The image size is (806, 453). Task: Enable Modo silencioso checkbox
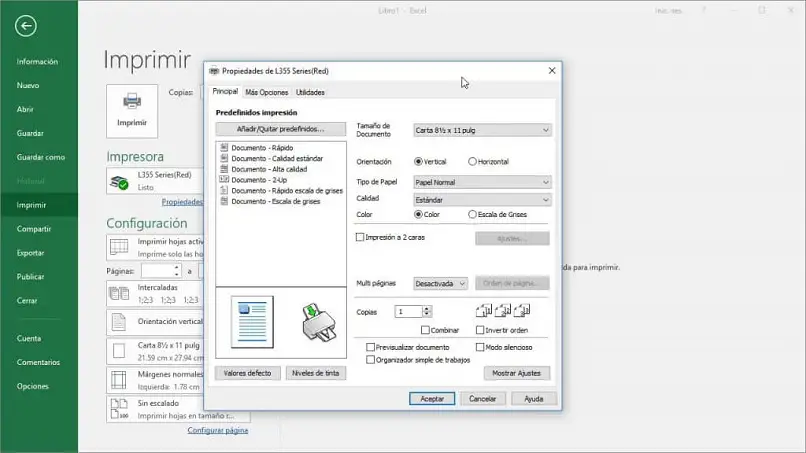pos(480,347)
